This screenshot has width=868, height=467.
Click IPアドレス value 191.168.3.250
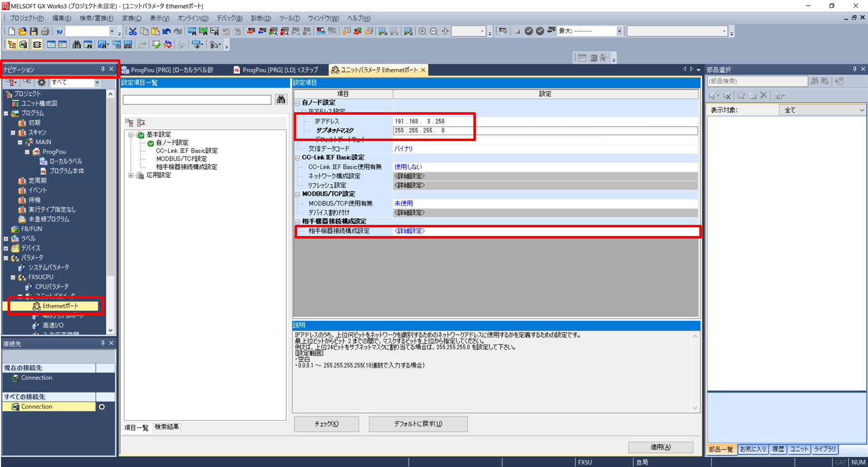tap(420, 121)
